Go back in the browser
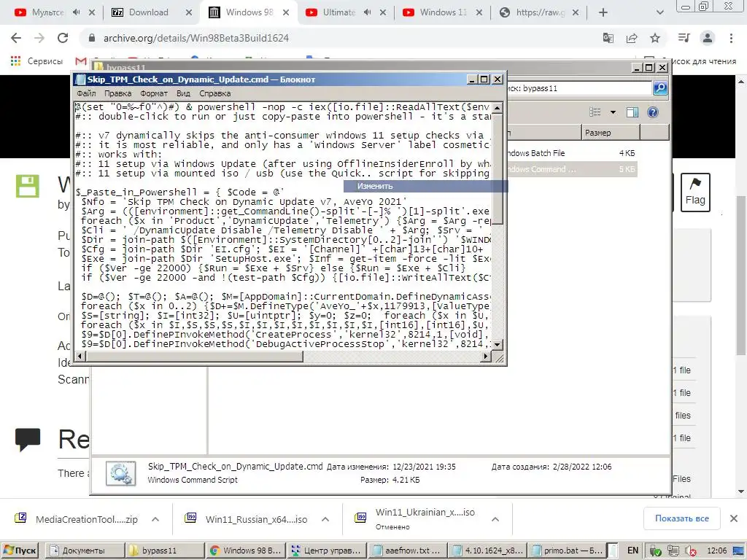The width and height of the screenshot is (747, 560). 16,38
